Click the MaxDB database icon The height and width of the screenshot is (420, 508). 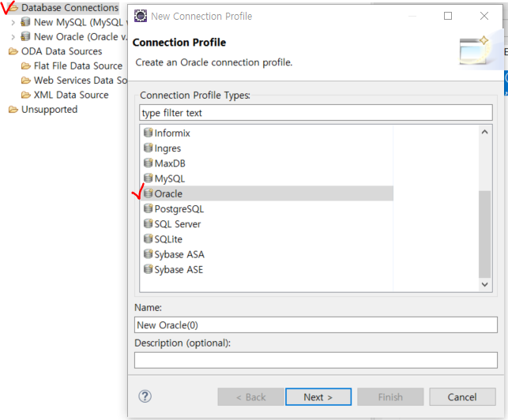[148, 163]
